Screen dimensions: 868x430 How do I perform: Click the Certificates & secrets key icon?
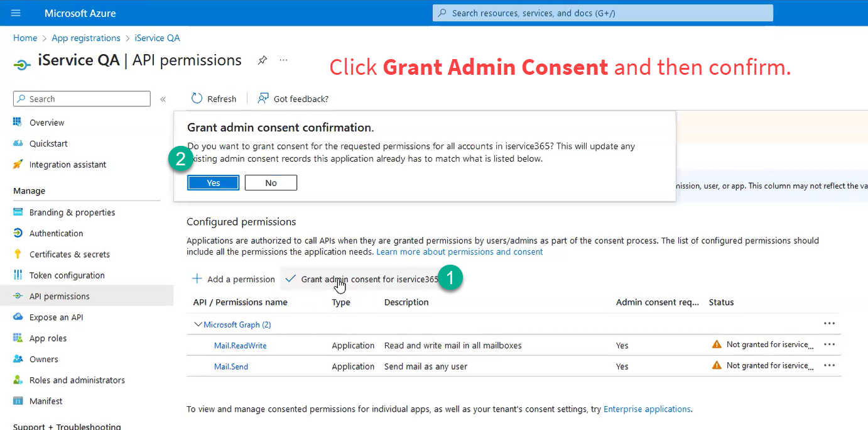click(x=18, y=254)
